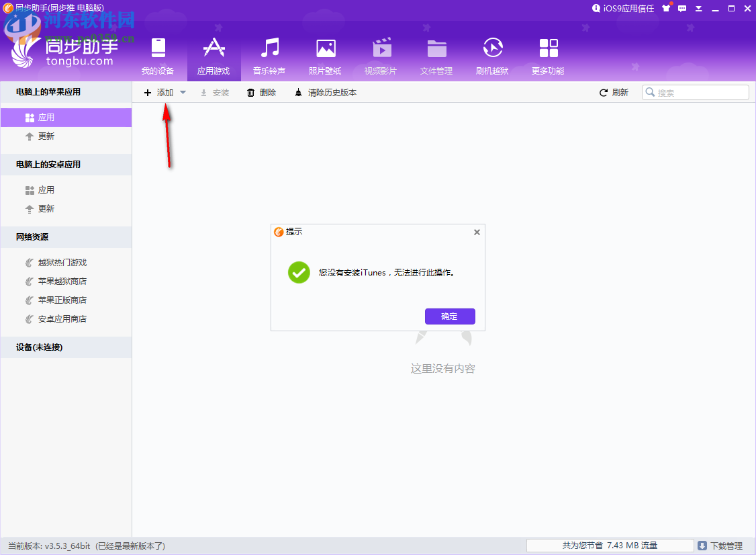Open the 照片壁纸 wallpaper section

point(325,54)
